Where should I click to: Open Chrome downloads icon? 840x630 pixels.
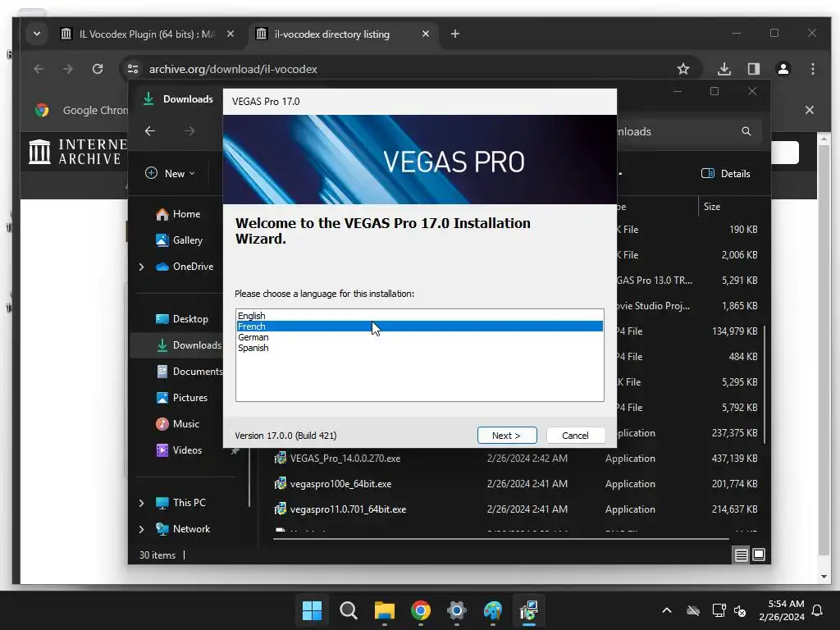(724, 69)
